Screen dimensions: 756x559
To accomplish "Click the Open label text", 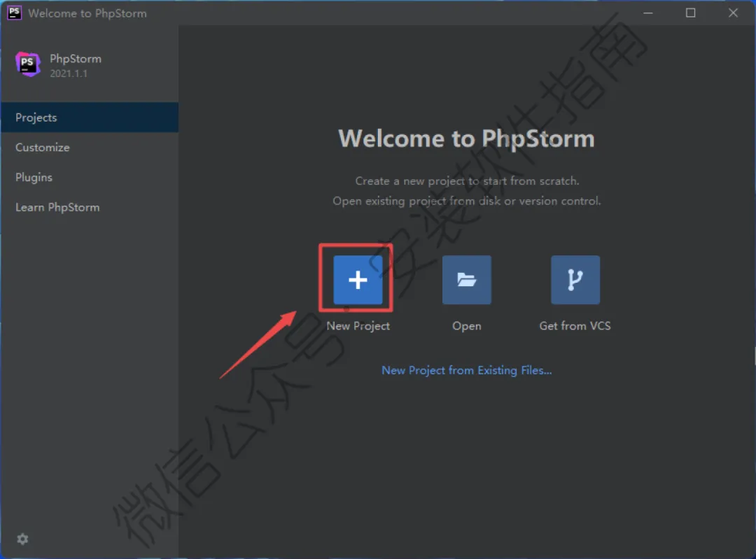I will [x=467, y=326].
